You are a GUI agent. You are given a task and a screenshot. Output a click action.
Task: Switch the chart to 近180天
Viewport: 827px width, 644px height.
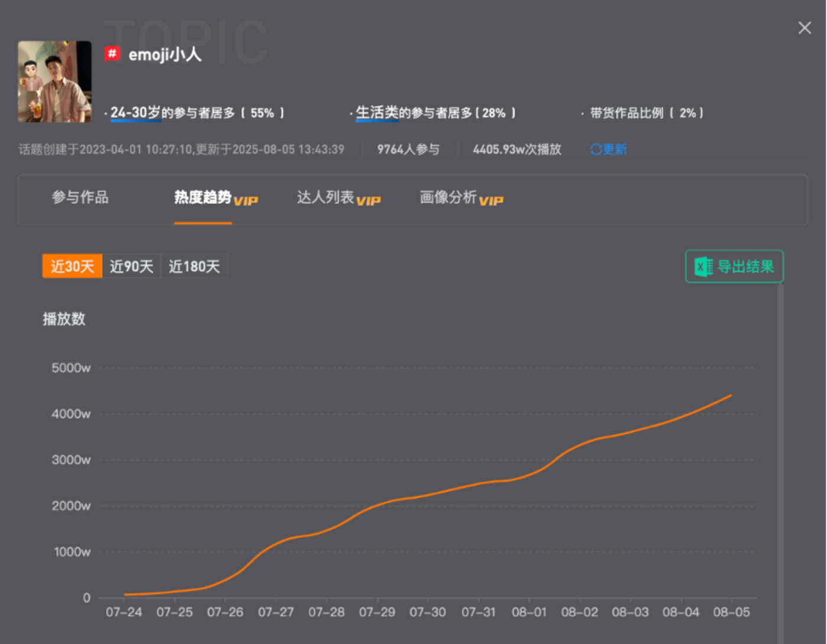pyautogui.click(x=194, y=266)
